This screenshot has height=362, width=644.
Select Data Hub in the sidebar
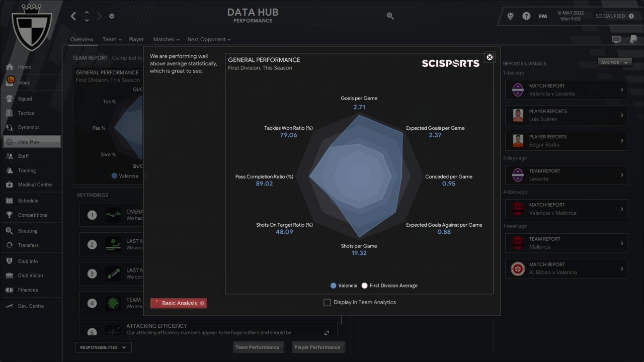31,142
